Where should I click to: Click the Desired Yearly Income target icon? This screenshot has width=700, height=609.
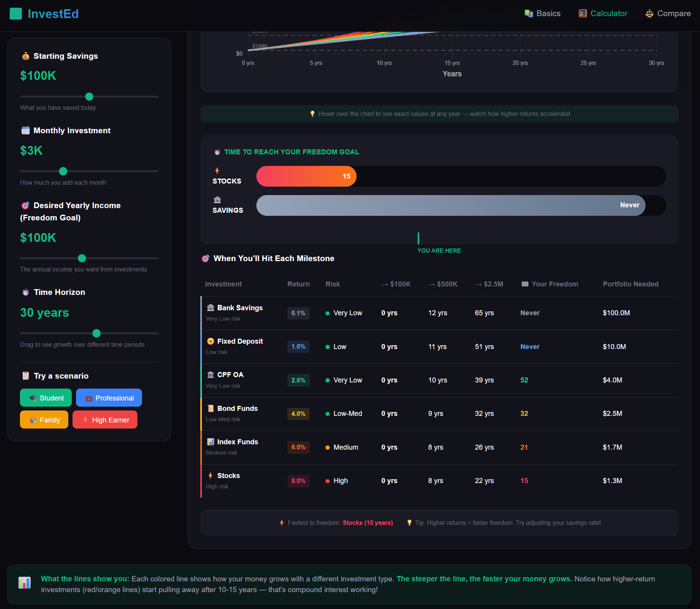(25, 205)
